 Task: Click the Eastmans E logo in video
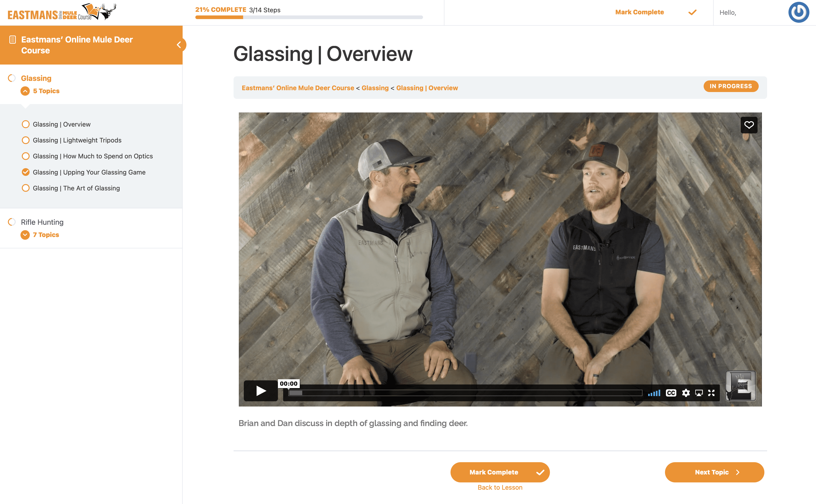tap(740, 386)
